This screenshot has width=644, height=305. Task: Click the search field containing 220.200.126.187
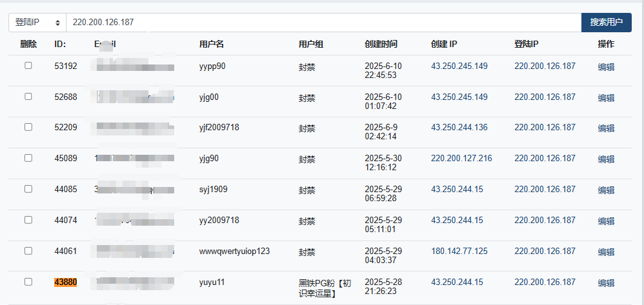pyautogui.click(x=324, y=22)
